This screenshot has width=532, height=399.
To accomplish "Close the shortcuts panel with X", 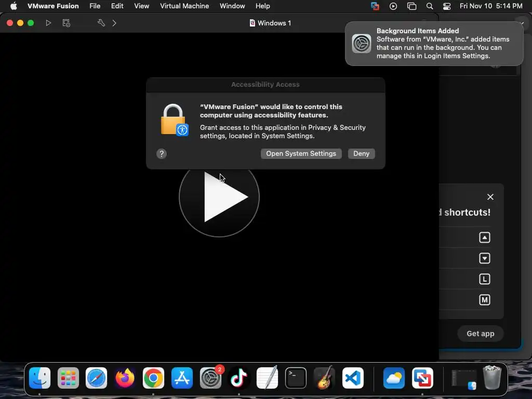I will 490,197.
